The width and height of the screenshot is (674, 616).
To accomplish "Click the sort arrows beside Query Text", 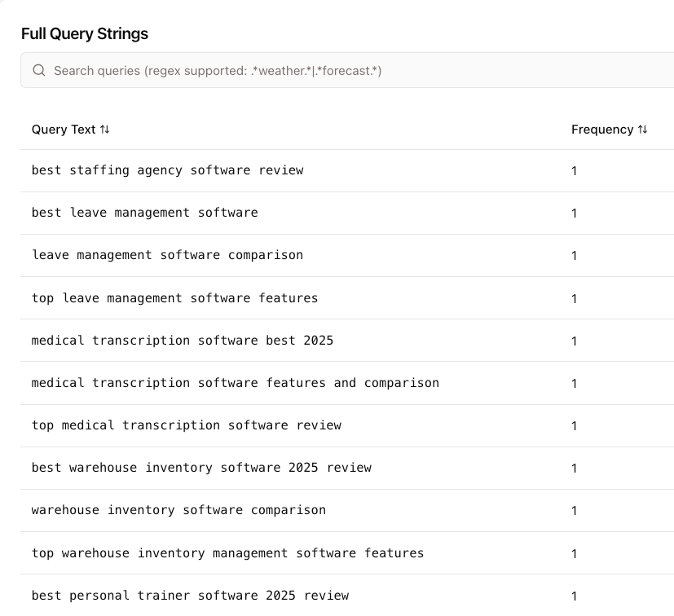I will pos(104,130).
